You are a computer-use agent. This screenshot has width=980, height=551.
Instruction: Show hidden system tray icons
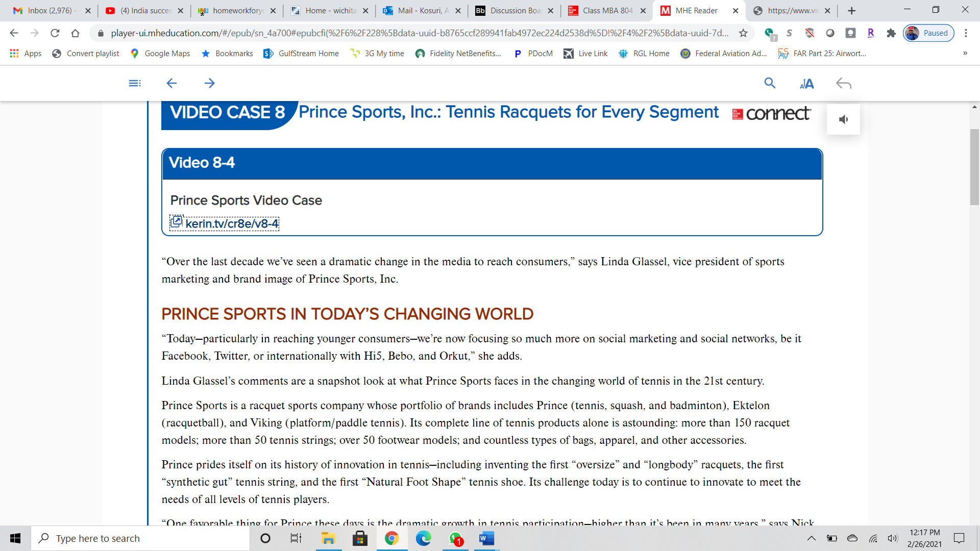[811, 538]
